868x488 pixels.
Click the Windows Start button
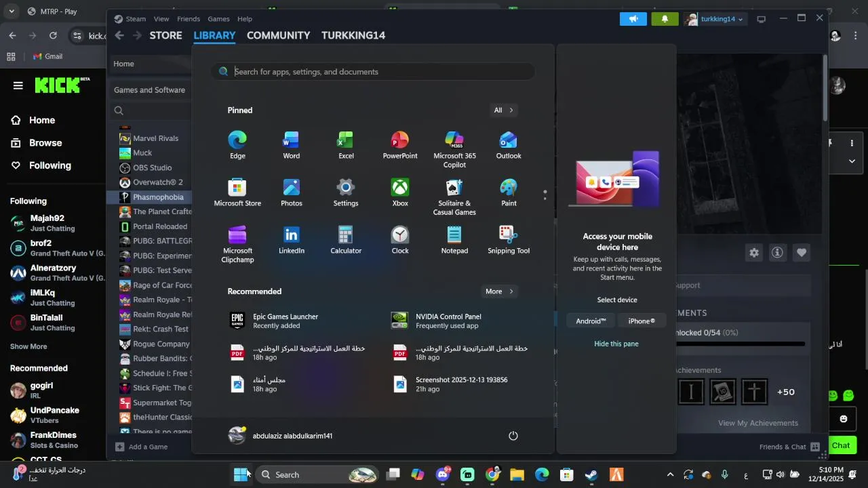pos(241,474)
